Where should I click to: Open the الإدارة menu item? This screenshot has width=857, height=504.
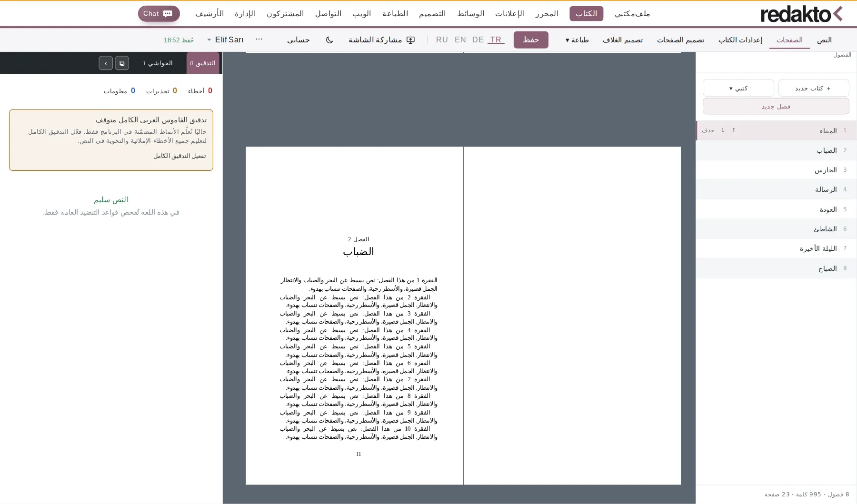coord(245,14)
